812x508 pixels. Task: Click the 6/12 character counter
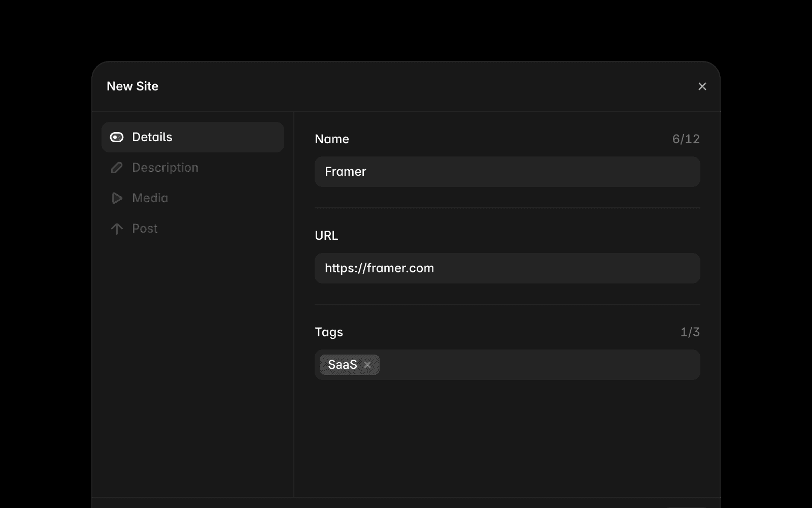(x=686, y=139)
